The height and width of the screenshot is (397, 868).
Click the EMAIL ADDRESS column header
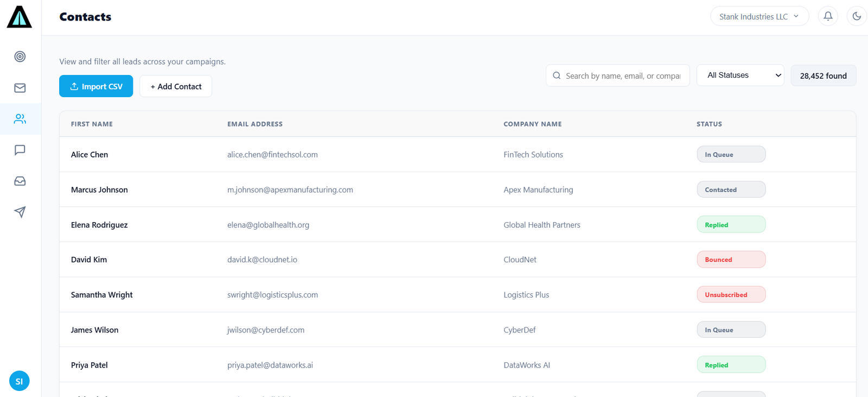pyautogui.click(x=255, y=124)
